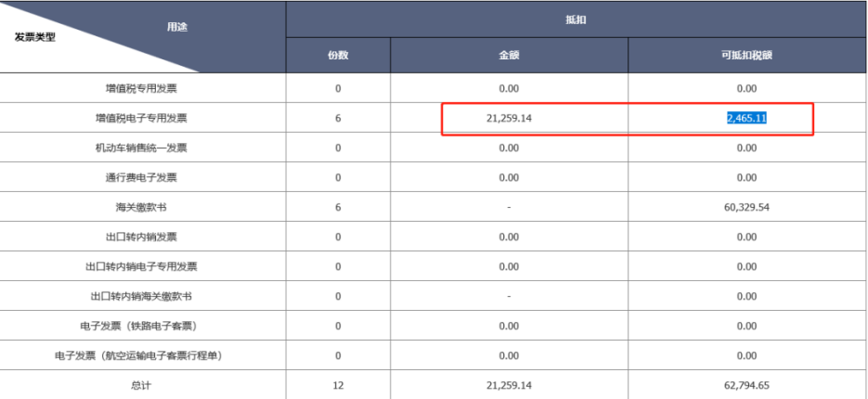The width and height of the screenshot is (868, 399).
Task: Click the total count 12 in 总计 row
Action: [x=338, y=385]
